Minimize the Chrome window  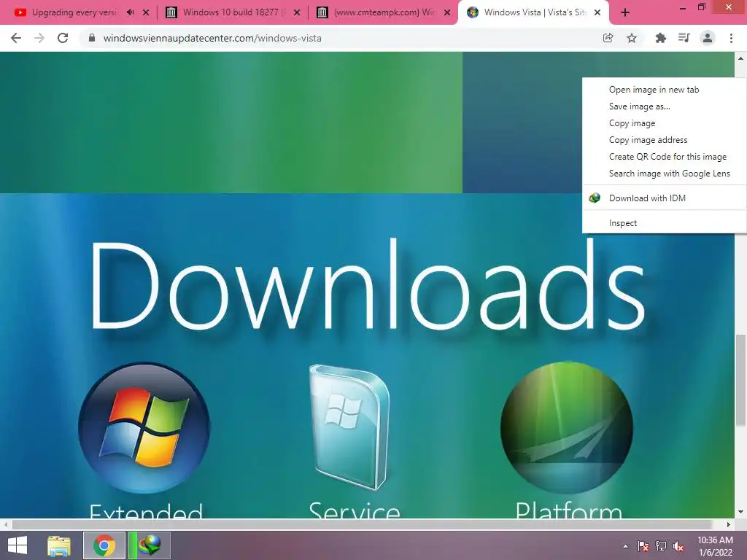[x=682, y=8]
